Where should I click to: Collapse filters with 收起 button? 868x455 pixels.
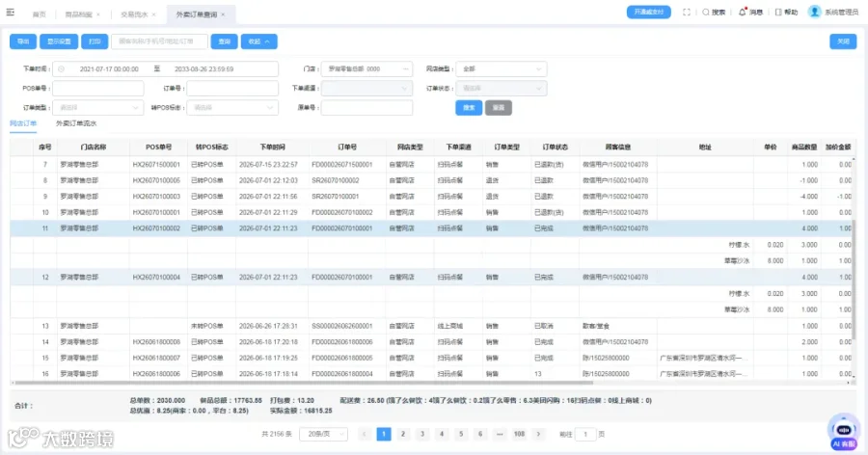pos(259,41)
